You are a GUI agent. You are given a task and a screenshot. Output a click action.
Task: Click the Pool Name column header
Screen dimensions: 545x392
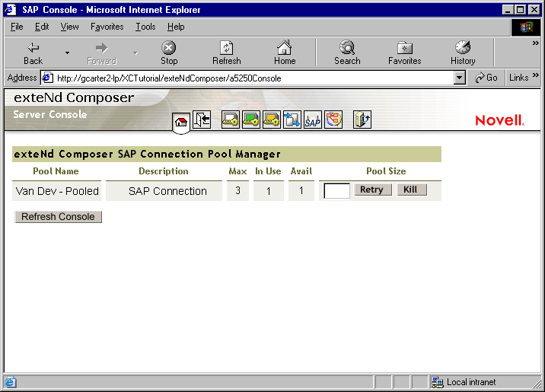point(56,171)
